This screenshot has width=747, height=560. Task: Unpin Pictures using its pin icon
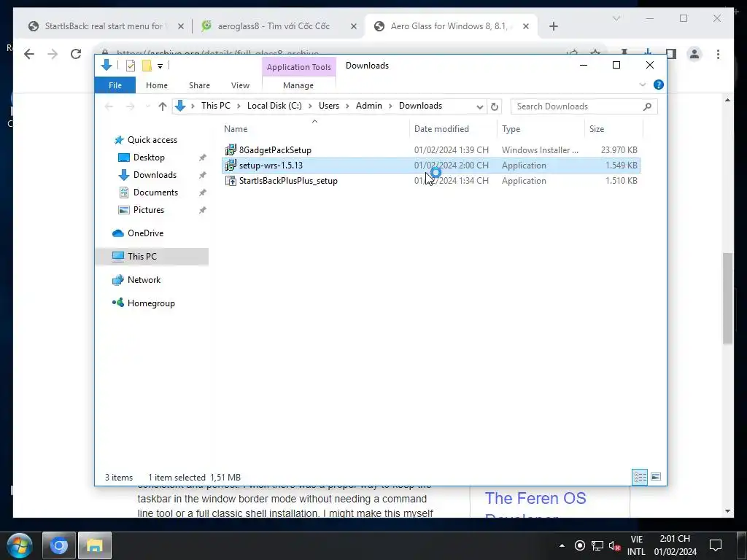203,210
